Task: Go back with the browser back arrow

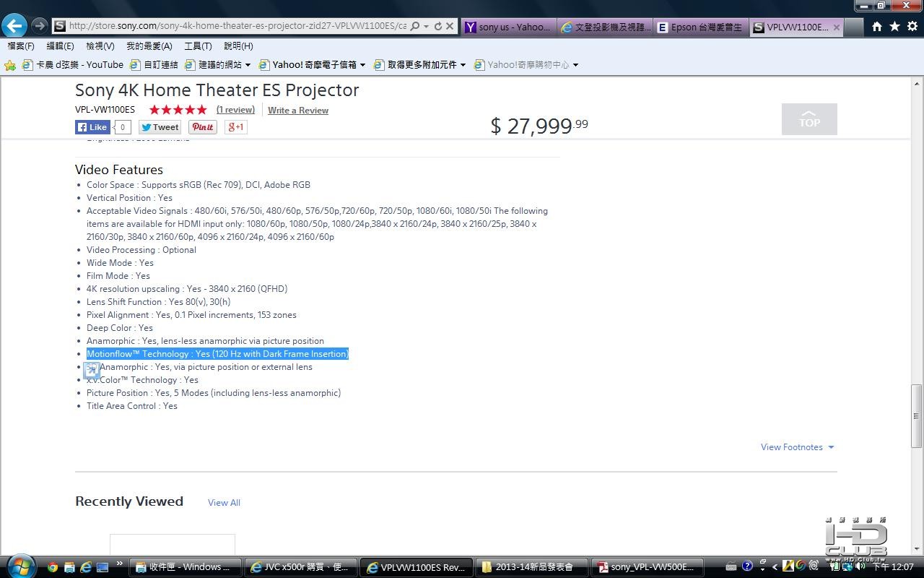Action: click(x=14, y=26)
